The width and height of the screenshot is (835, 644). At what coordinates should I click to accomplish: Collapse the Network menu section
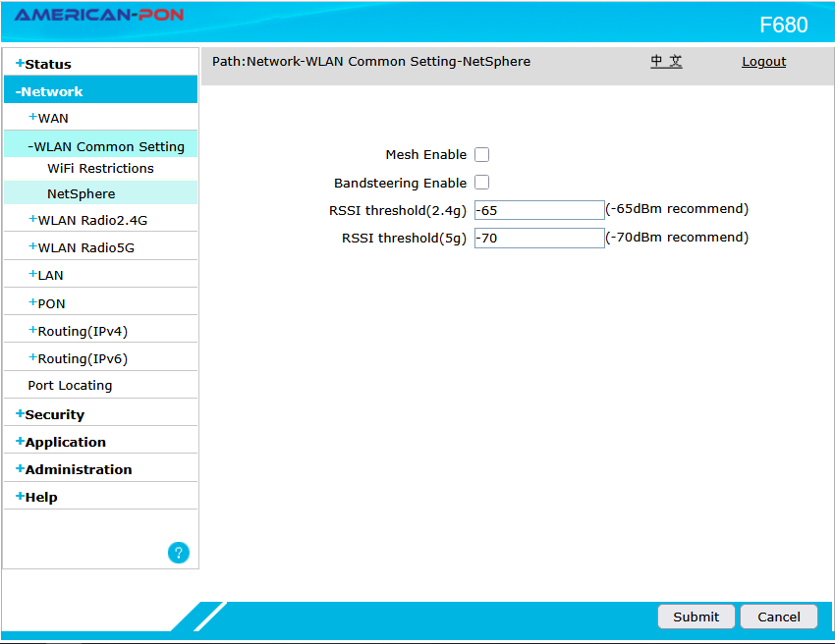pyautogui.click(x=53, y=91)
